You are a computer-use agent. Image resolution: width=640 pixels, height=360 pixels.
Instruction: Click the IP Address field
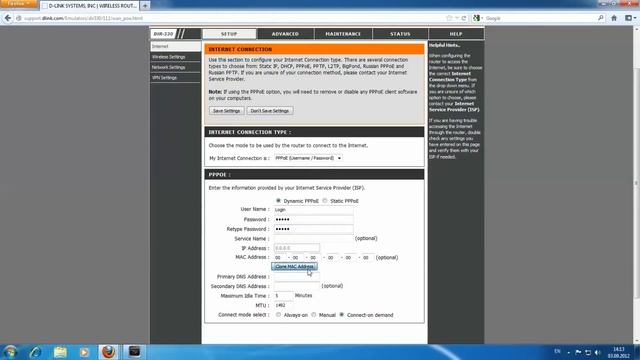pyautogui.click(x=297, y=248)
